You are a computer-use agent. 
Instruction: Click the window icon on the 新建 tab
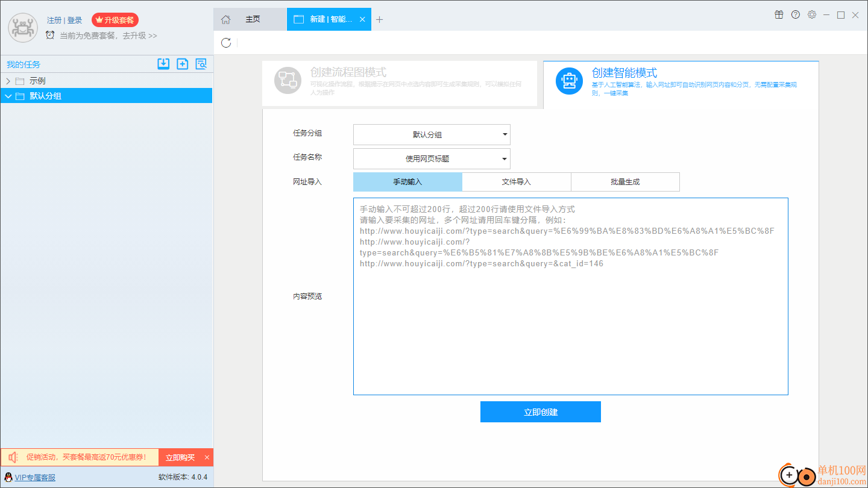(298, 19)
